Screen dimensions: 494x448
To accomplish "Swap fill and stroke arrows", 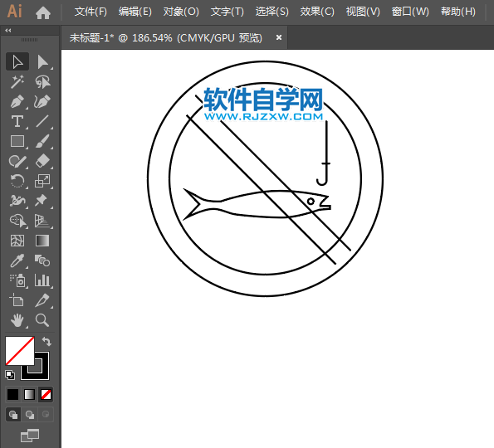I will [x=46, y=342].
